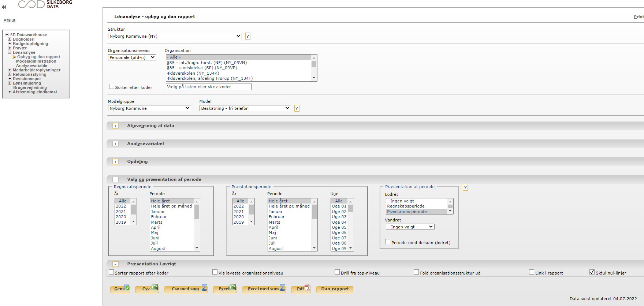Image resolution: width=644 pixels, height=306 pixels.
Task: Export the report as Csv
Action: click(147, 289)
